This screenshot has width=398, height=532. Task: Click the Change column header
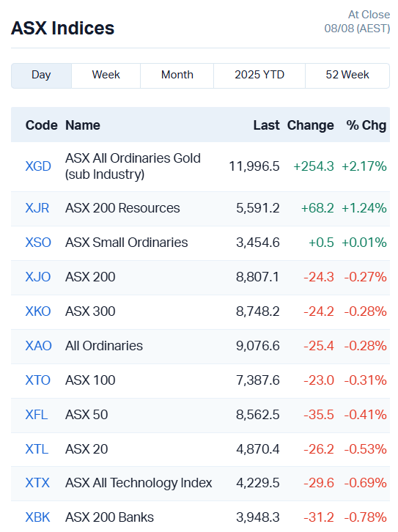311,125
